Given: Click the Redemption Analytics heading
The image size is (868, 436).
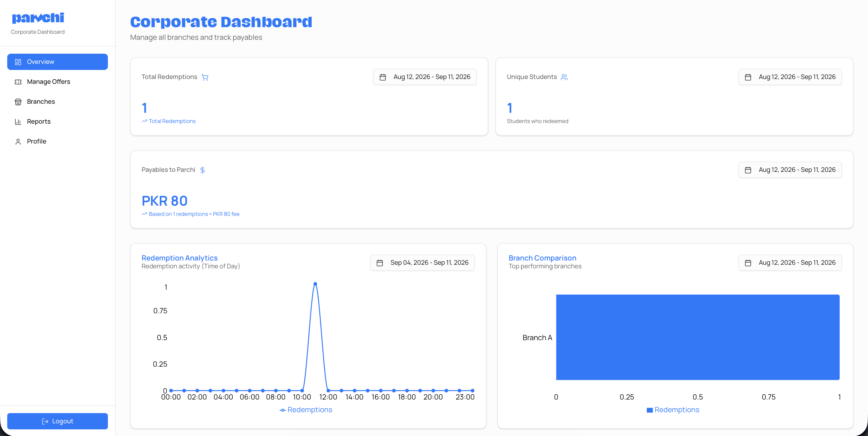Looking at the screenshot, I should click(x=180, y=258).
